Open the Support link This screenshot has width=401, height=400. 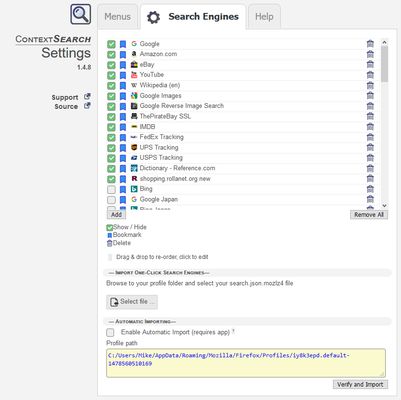pos(71,97)
